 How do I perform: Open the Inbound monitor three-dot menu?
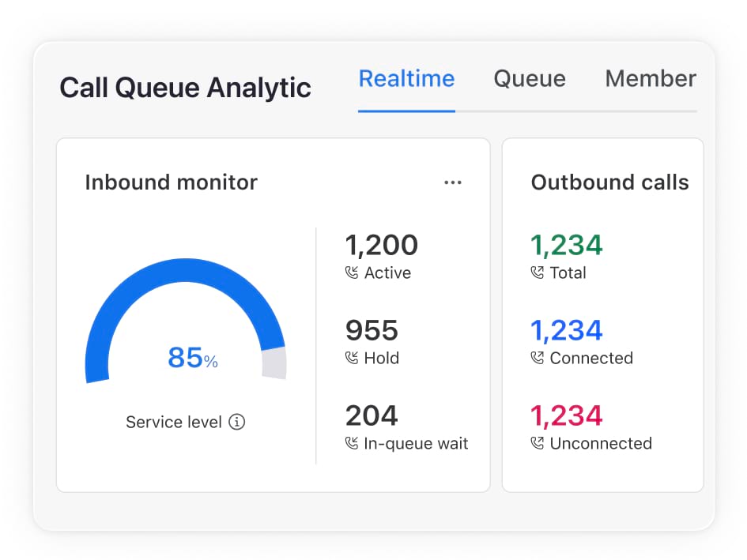[x=452, y=182]
